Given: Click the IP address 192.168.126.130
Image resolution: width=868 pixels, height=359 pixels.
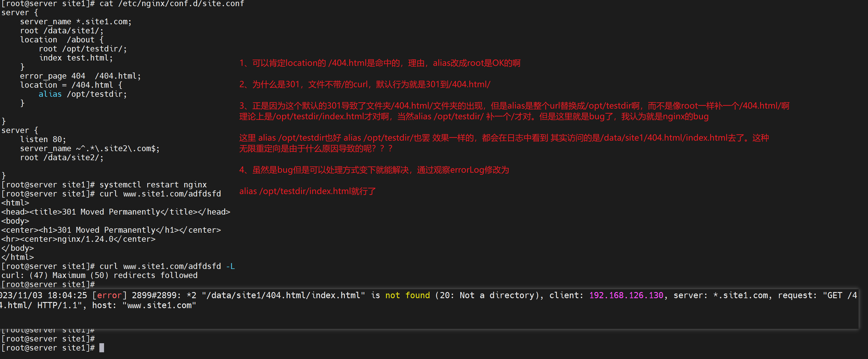Looking at the screenshot, I should pos(626,295).
